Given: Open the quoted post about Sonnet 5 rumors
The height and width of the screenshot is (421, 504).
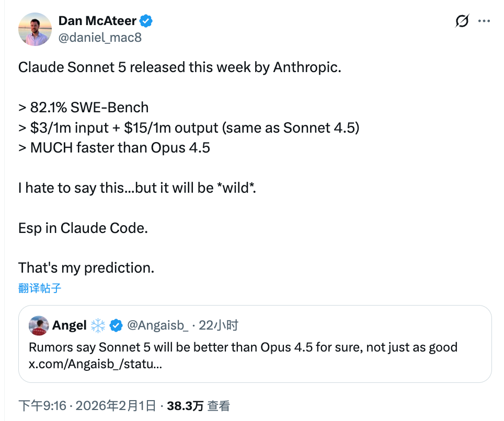Looking at the screenshot, I should click(243, 348).
